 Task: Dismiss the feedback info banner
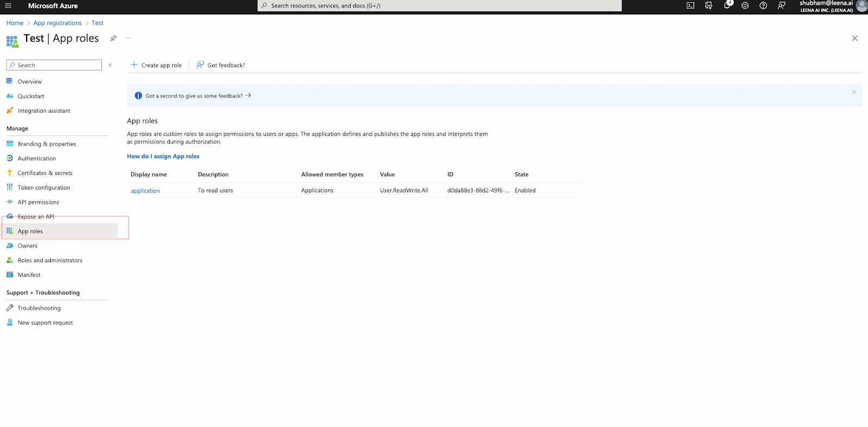pos(854,92)
